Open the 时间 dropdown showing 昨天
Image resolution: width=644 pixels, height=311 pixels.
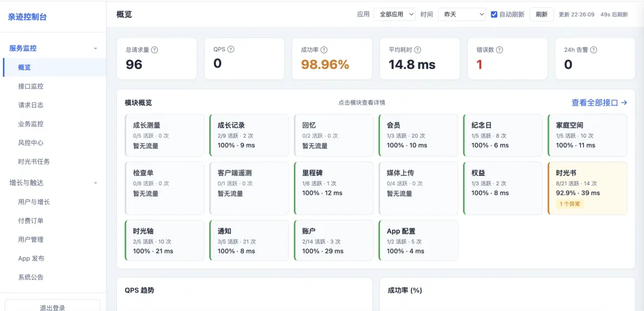click(x=462, y=14)
